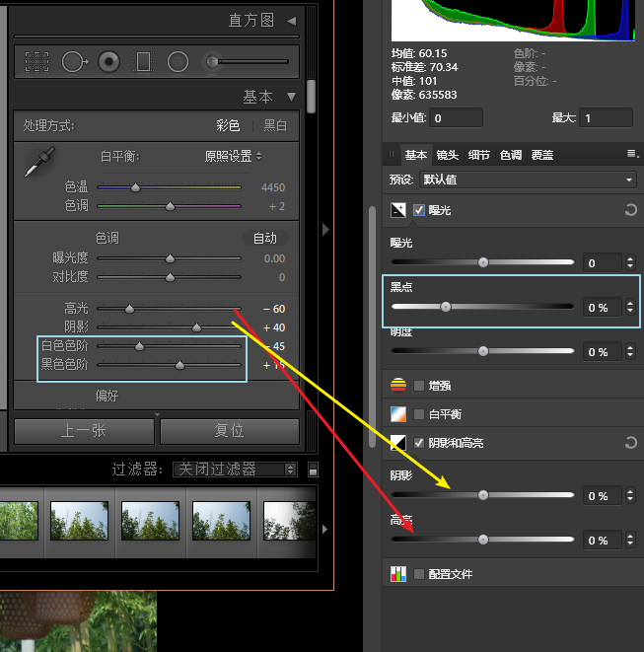Reset the 阴影和高亮 section
The width and height of the screenshot is (644, 652).
coord(630,443)
